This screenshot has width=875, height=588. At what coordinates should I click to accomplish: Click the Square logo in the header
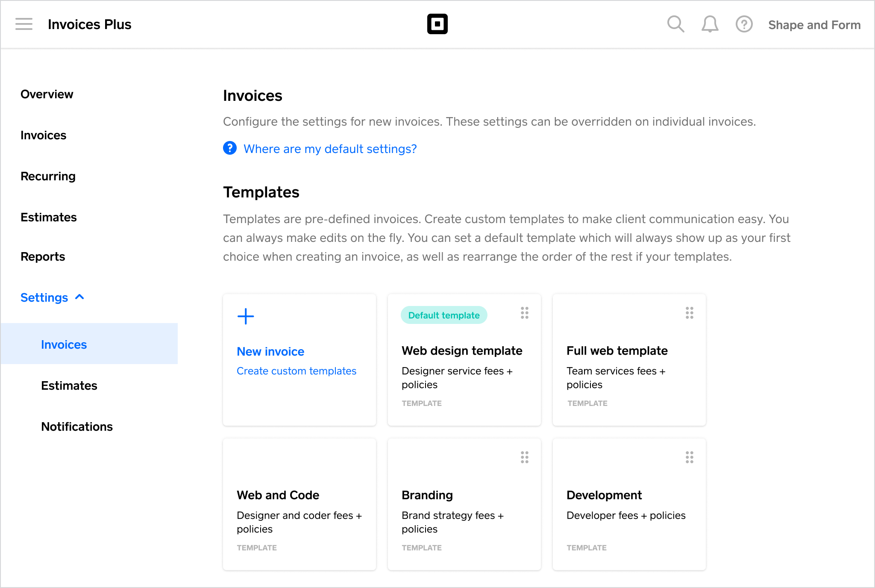pyautogui.click(x=438, y=24)
